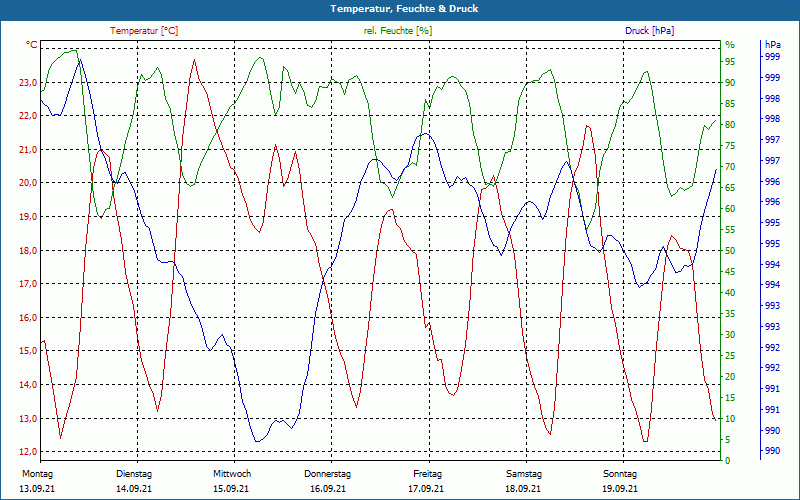Image resolution: width=800 pixels, height=500 pixels.
Task: Click the 'Montag' day label
Action: (37, 474)
